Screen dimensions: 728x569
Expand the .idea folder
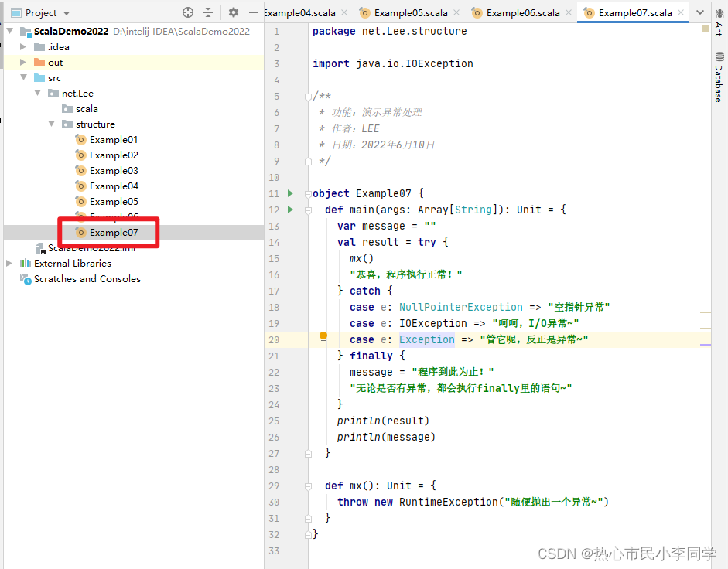22,46
